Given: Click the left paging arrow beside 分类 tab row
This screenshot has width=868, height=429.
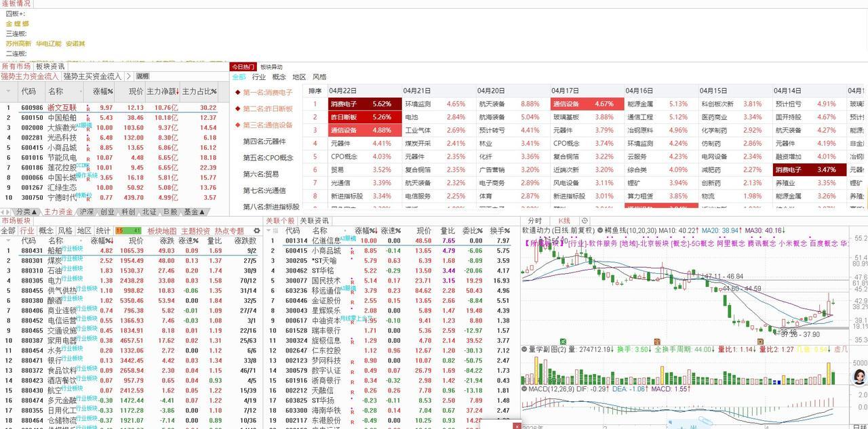Looking at the screenshot, I should pyautogui.click(x=3, y=211).
